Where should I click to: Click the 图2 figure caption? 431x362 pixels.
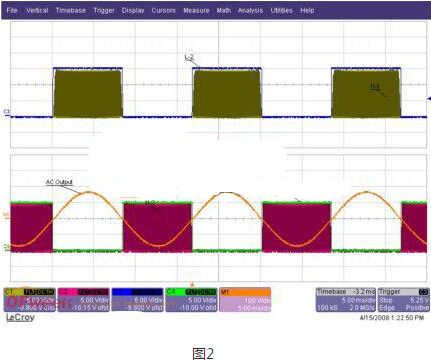[203, 353]
